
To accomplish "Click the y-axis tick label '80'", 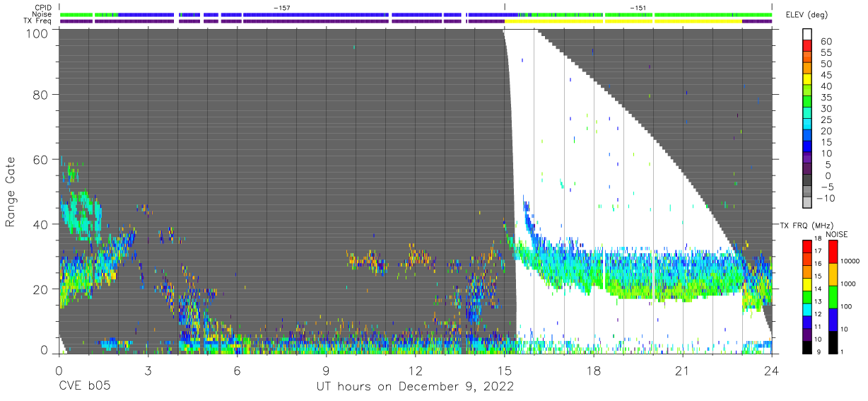I will tap(42, 95).
